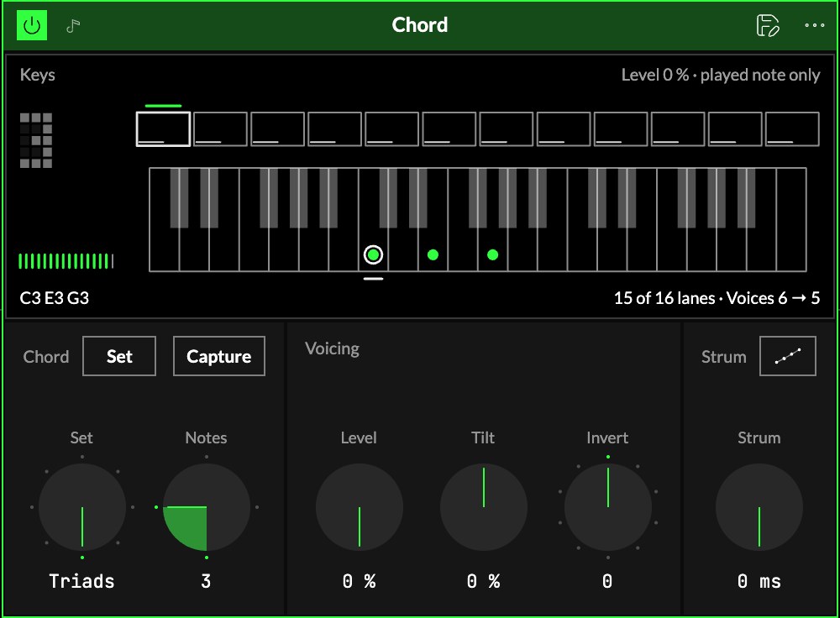Image resolution: width=840 pixels, height=618 pixels.
Task: Adjust the Voicing Level knob
Action: (359, 507)
